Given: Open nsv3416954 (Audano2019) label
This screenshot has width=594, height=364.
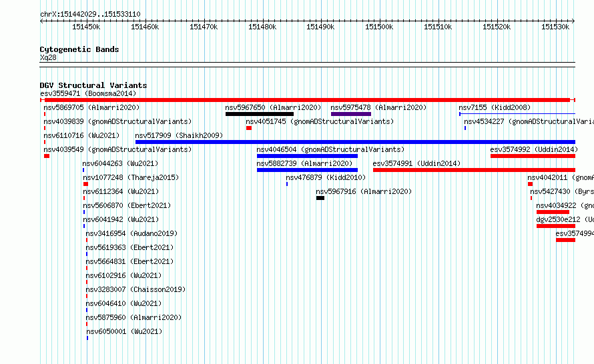Looking at the screenshot, I should 131,233.
